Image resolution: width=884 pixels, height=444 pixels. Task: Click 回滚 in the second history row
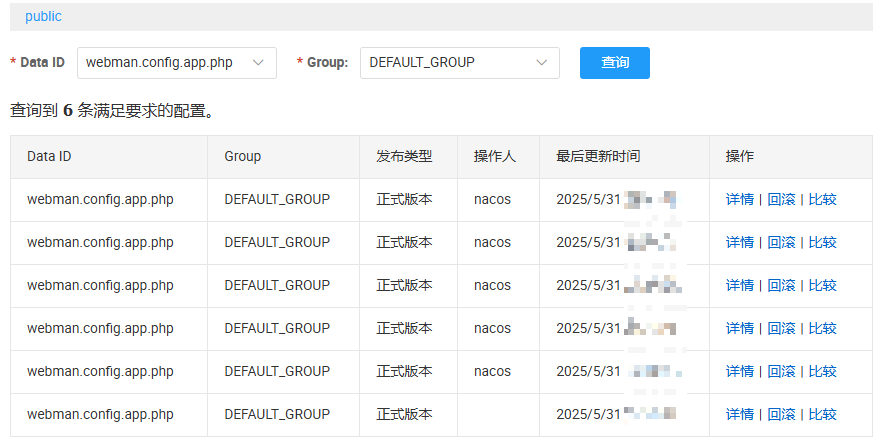[781, 242]
